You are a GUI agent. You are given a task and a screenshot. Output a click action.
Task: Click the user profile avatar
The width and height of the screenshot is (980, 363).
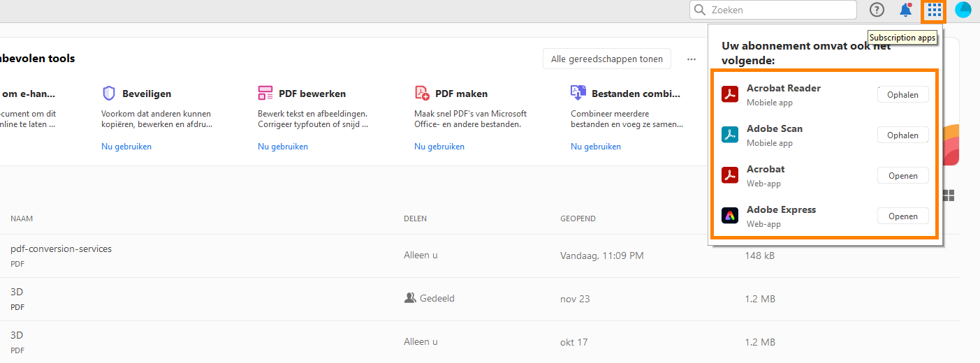click(x=963, y=10)
